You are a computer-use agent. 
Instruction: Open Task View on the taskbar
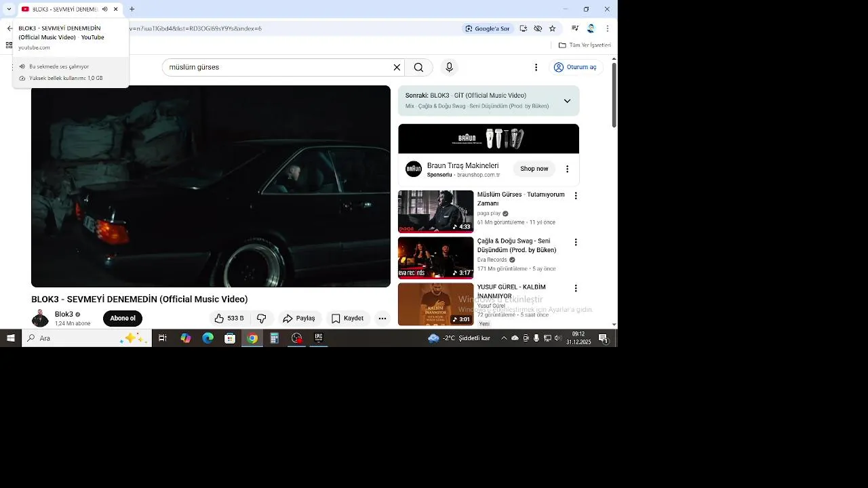click(x=163, y=338)
